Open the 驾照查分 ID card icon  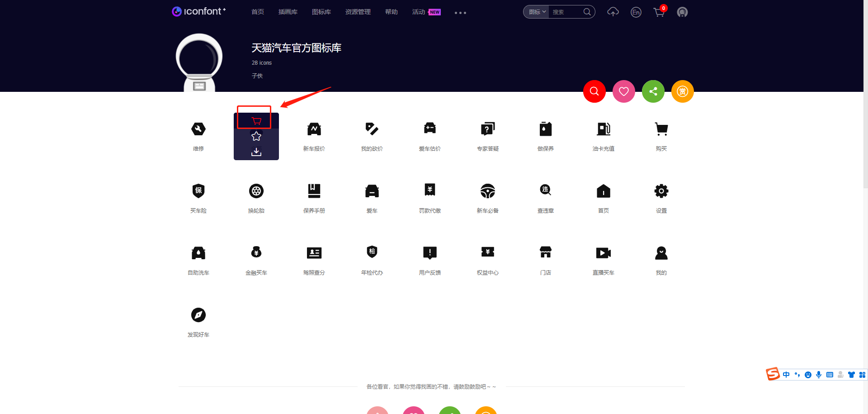click(x=314, y=253)
